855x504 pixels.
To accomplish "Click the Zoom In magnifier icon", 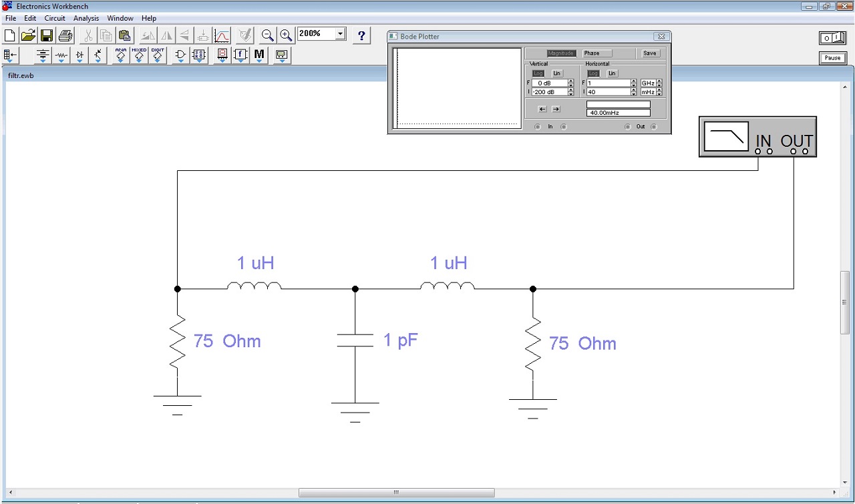I will tap(286, 35).
